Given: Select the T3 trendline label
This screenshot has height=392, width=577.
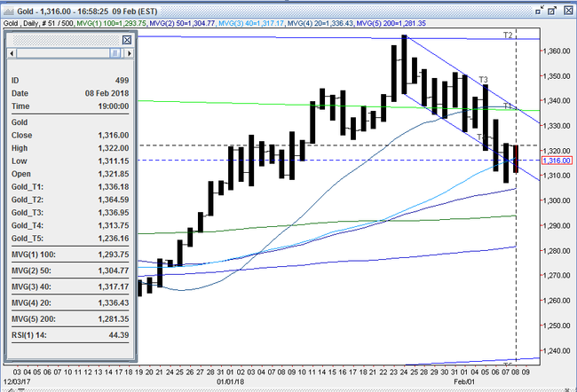Looking at the screenshot, I should click(x=483, y=80).
